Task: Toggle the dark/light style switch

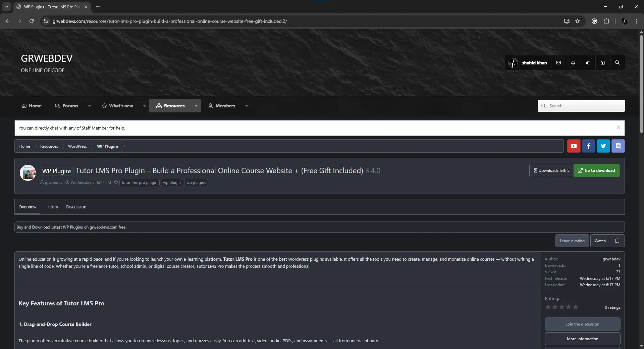Action: tap(588, 63)
